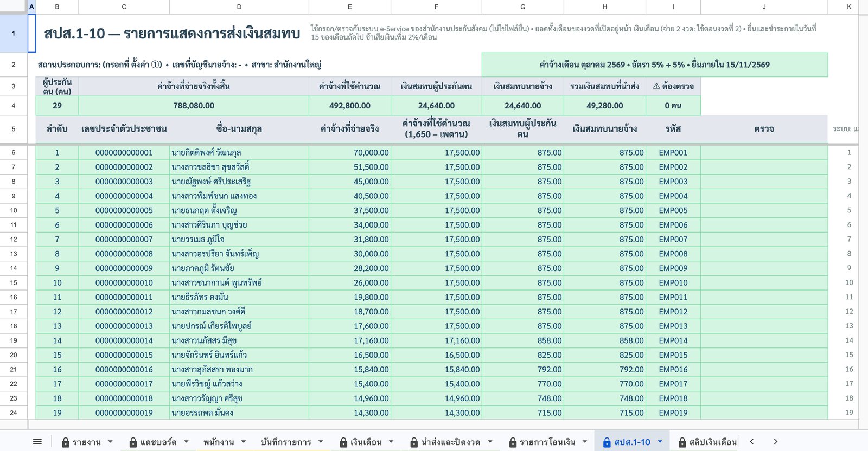Open dropdown arrow on รายงาน tab

pos(110,442)
